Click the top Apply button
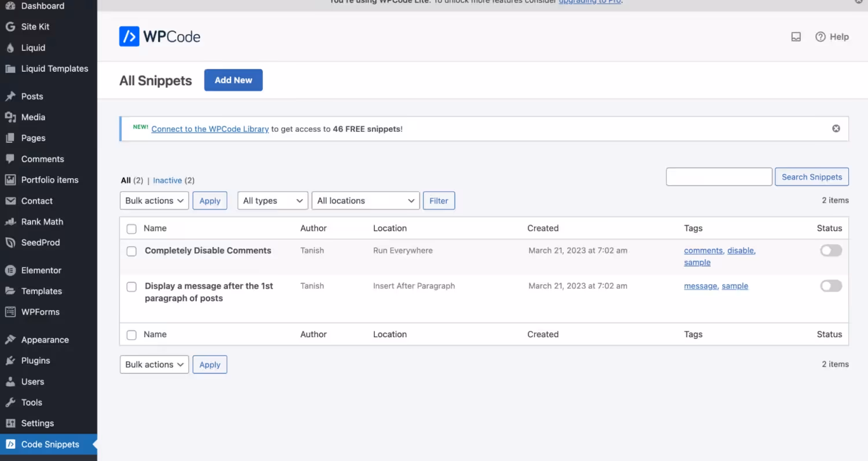868x461 pixels. click(210, 201)
